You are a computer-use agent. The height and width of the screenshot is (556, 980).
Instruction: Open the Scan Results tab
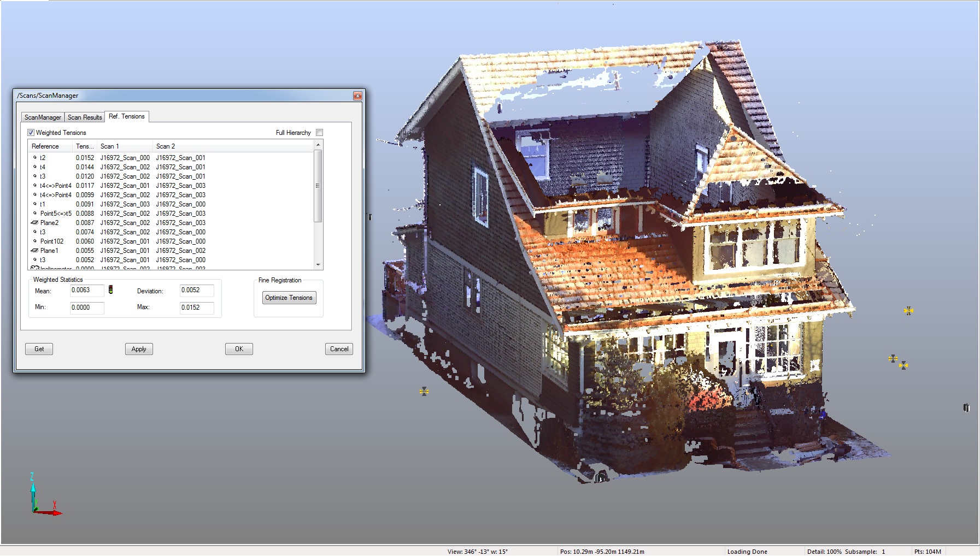[85, 117]
